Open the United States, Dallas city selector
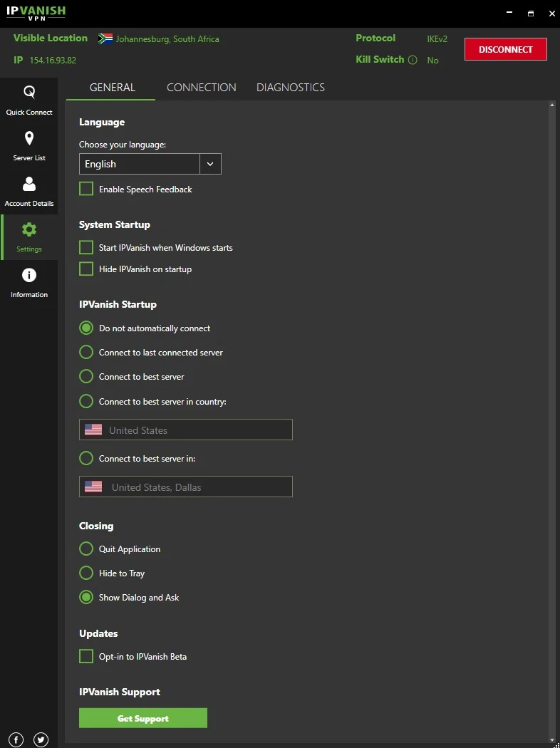Screen dimensions: 560x748 tap(185, 487)
